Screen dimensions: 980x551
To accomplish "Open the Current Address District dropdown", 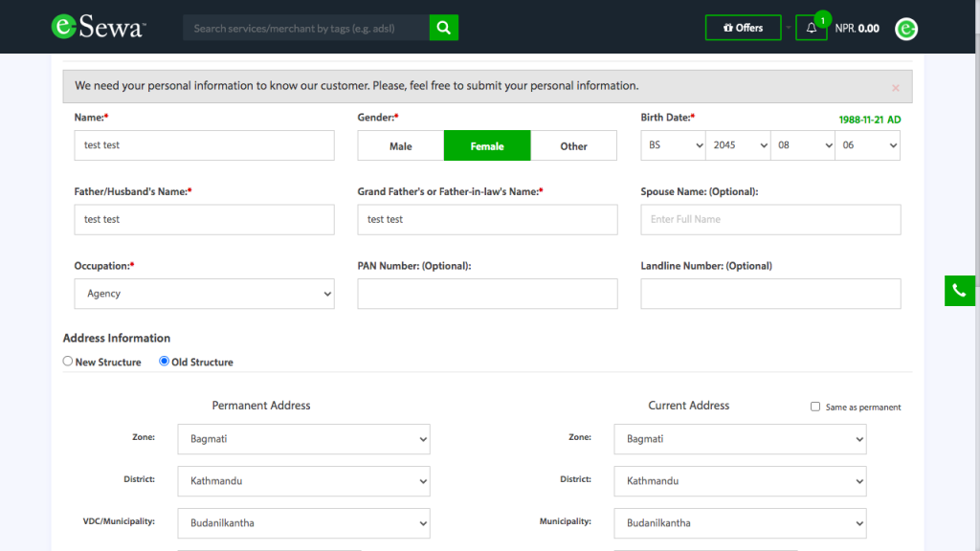I will pos(740,481).
